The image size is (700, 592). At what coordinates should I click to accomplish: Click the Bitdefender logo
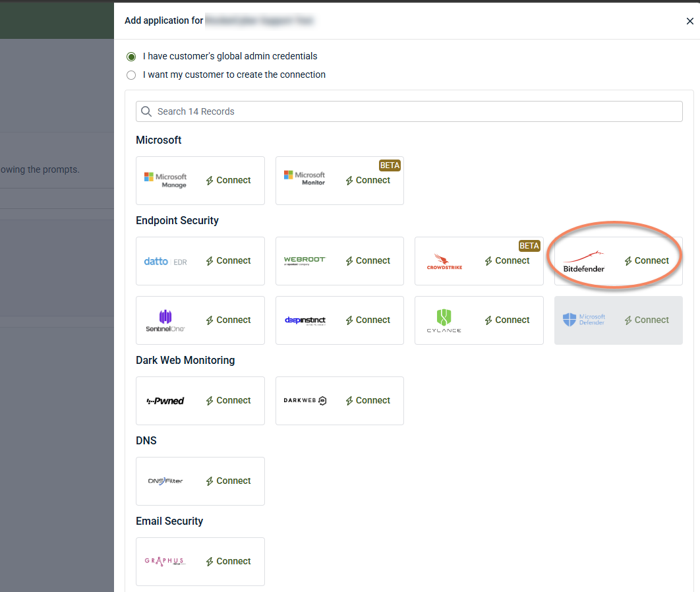click(584, 262)
